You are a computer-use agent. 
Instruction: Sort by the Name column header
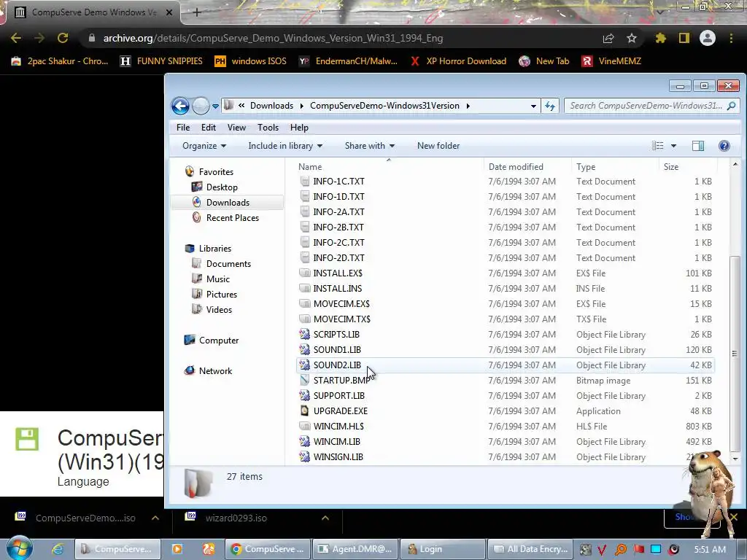(310, 167)
